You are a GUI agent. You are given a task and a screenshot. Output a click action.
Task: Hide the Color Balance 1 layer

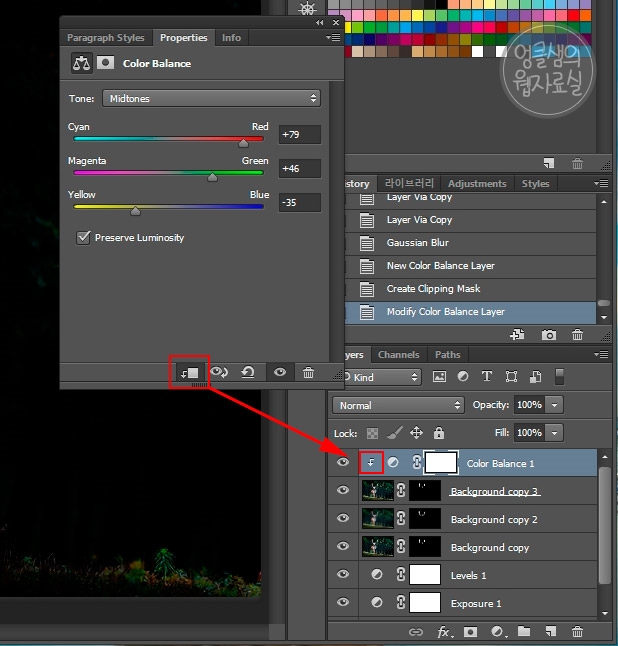[x=343, y=462]
